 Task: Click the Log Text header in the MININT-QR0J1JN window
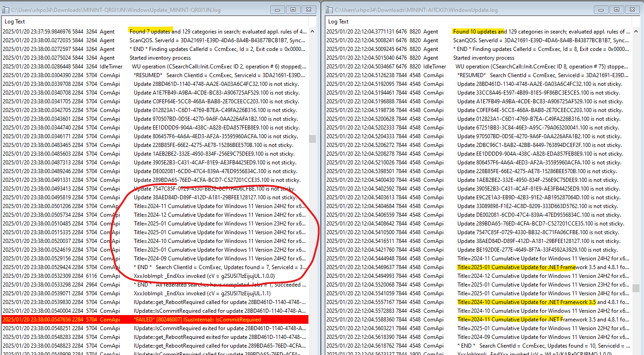click(15, 22)
